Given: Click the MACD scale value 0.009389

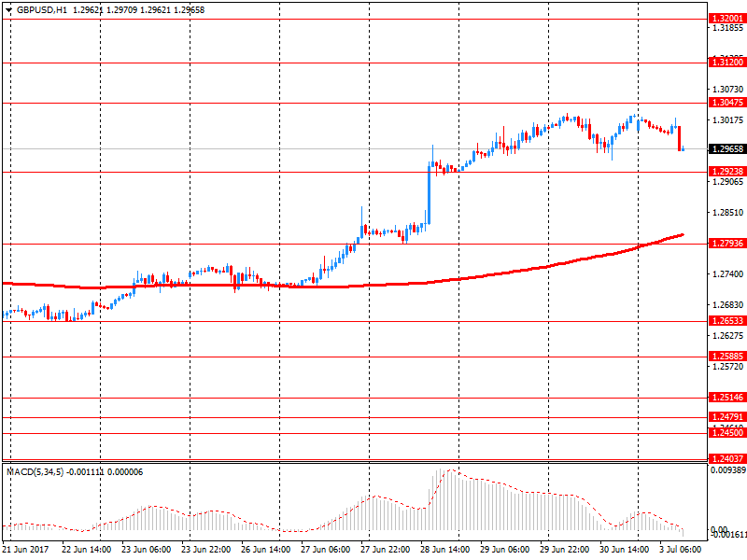Looking at the screenshot, I should (728, 470).
